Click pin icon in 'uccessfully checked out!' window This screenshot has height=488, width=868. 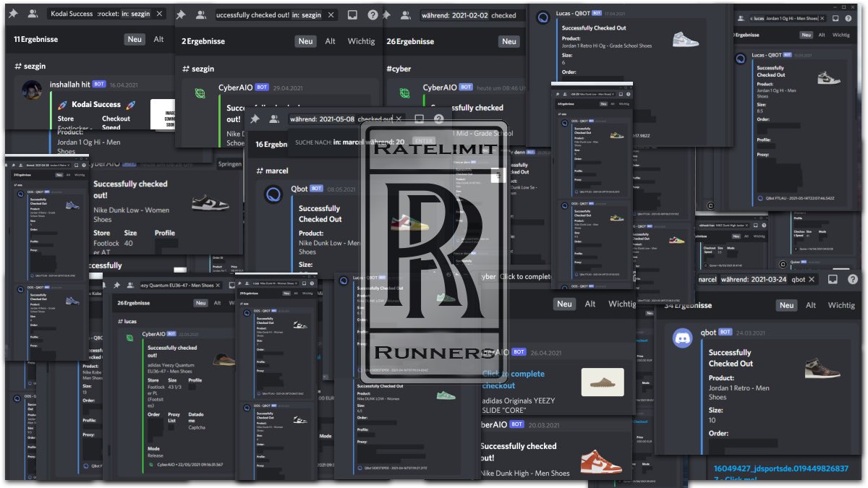click(x=181, y=14)
